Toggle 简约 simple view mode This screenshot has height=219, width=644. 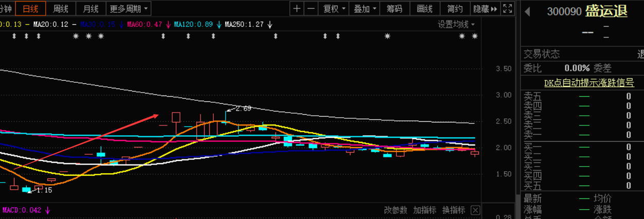click(x=455, y=9)
